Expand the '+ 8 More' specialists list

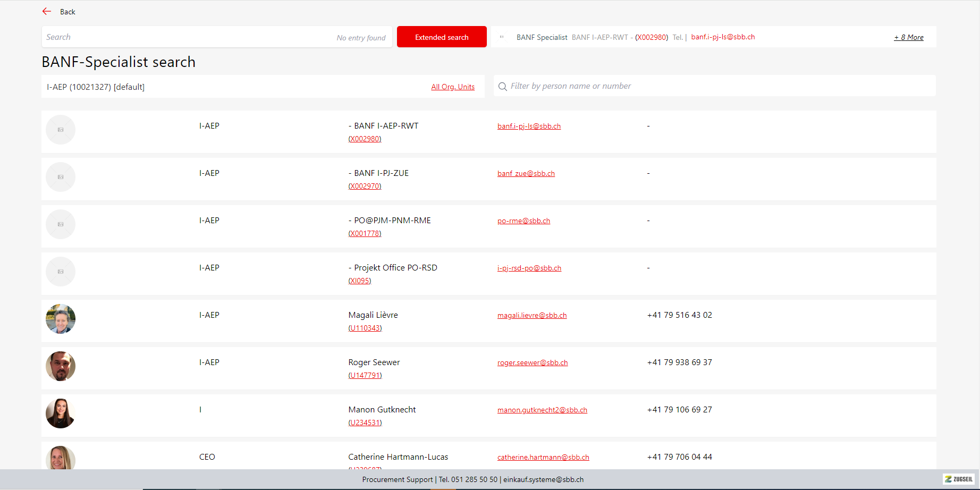tap(908, 37)
